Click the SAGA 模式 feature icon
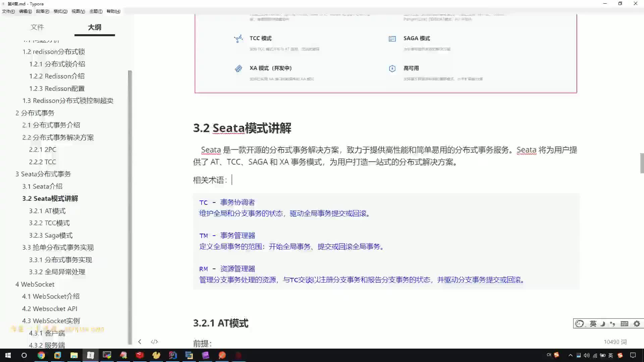Screen dimensions: 644x362 click(x=392, y=39)
